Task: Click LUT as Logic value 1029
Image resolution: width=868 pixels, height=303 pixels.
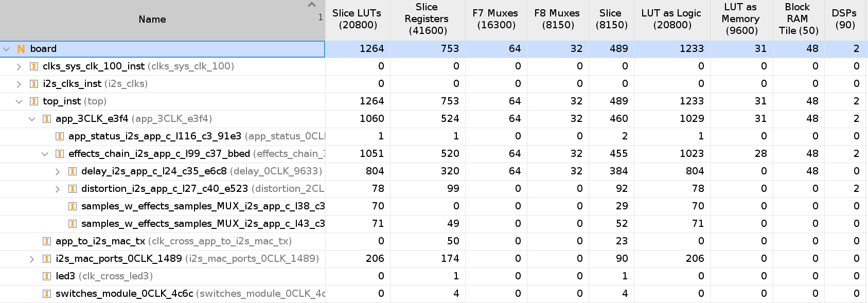Action: (692, 119)
